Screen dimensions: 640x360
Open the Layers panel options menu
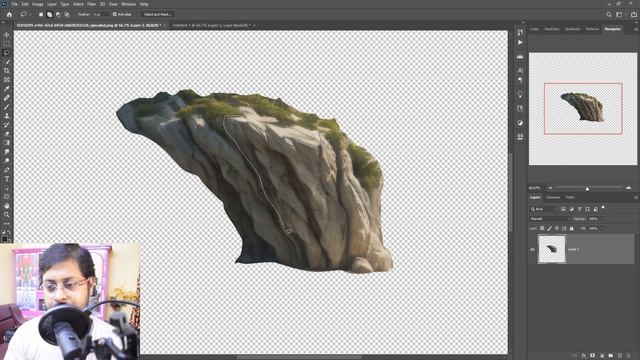tap(636, 197)
